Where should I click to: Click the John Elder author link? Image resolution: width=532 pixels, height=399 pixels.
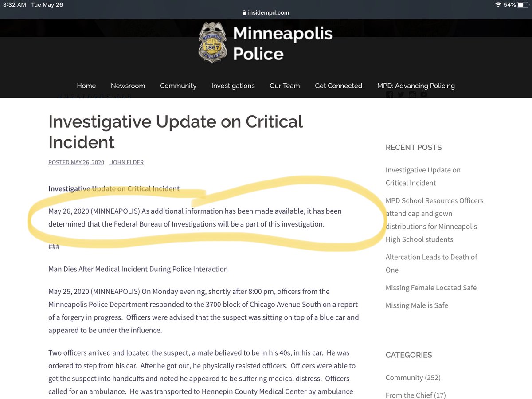coord(127,162)
